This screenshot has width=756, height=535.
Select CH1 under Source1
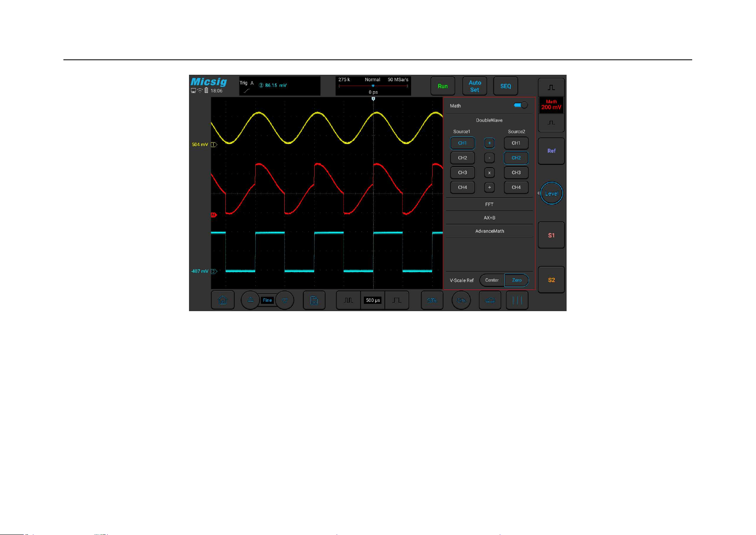click(x=462, y=143)
